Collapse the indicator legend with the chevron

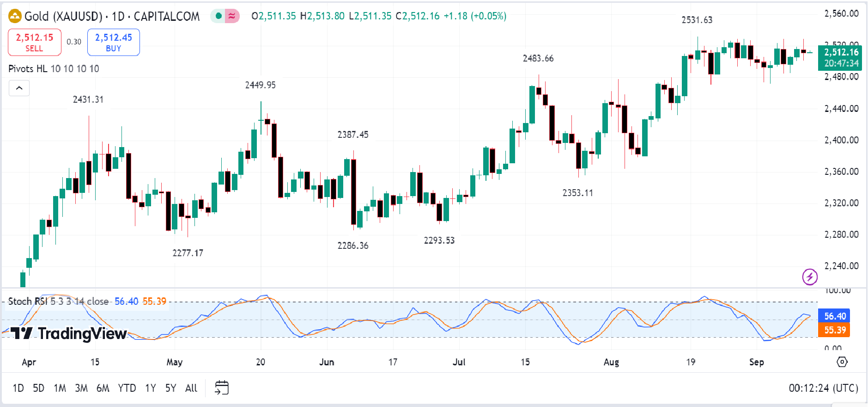click(x=18, y=88)
